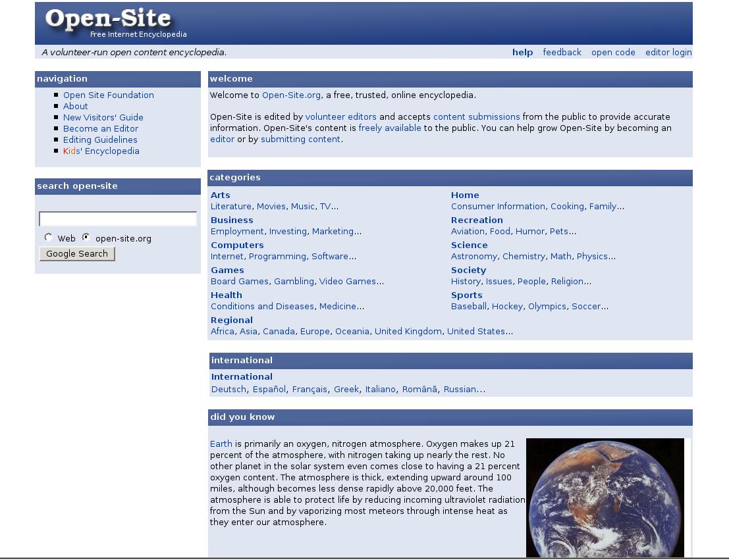Open the Oceania regional link

coord(352,332)
